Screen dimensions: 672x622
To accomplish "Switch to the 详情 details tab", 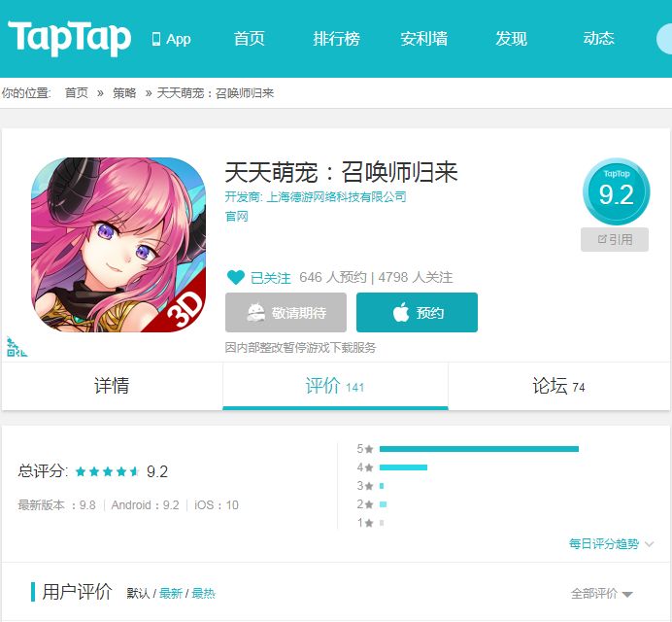I will point(112,386).
